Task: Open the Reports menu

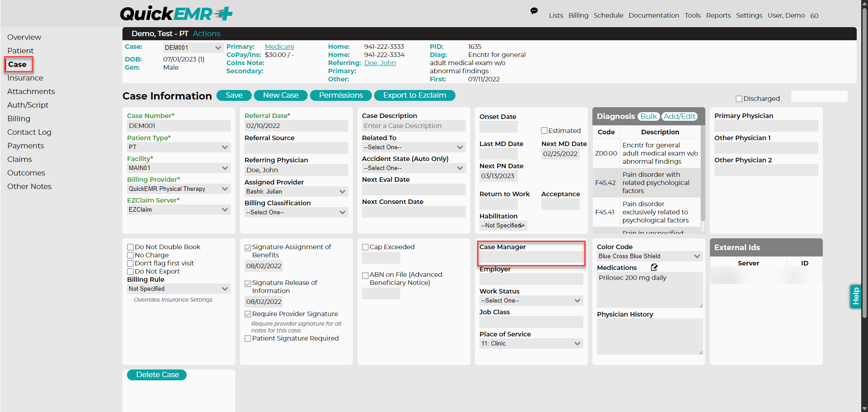Action: point(718,15)
